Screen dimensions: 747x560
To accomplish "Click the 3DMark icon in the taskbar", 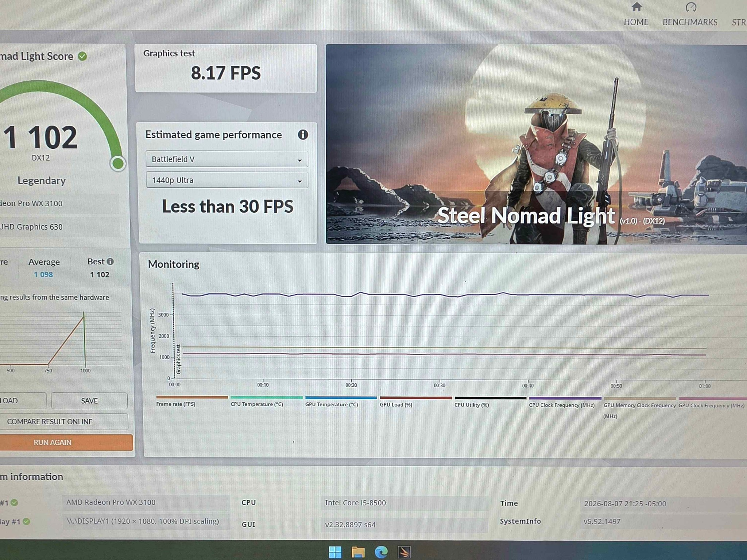I will (404, 552).
